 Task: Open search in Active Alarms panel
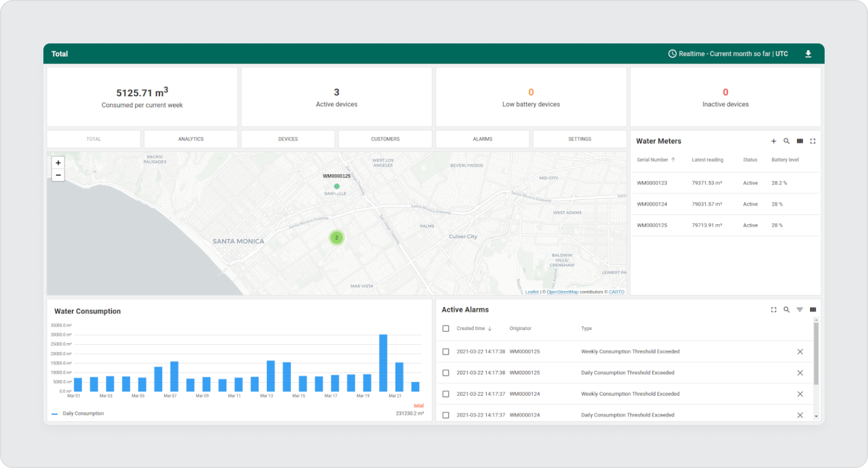coord(787,309)
